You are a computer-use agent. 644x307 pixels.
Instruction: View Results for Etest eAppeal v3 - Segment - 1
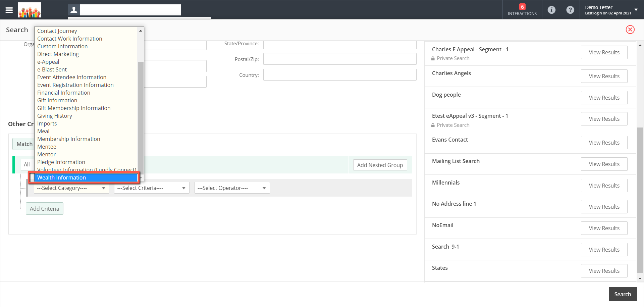(x=604, y=119)
